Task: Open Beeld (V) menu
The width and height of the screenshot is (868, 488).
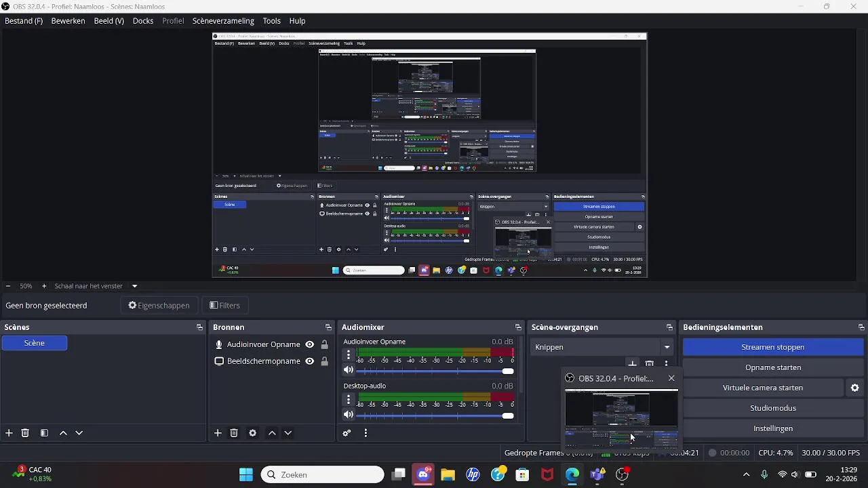Action: (108, 21)
